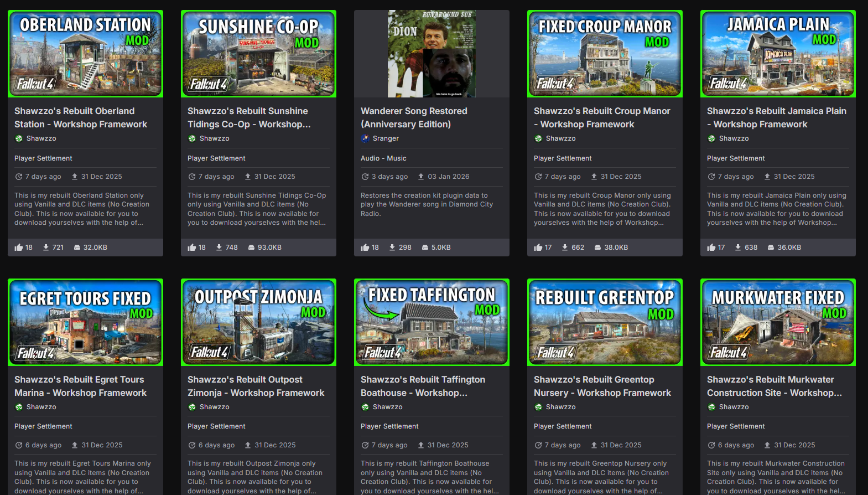Click the thumbs-up icon on the Oberland Station card

click(x=19, y=248)
